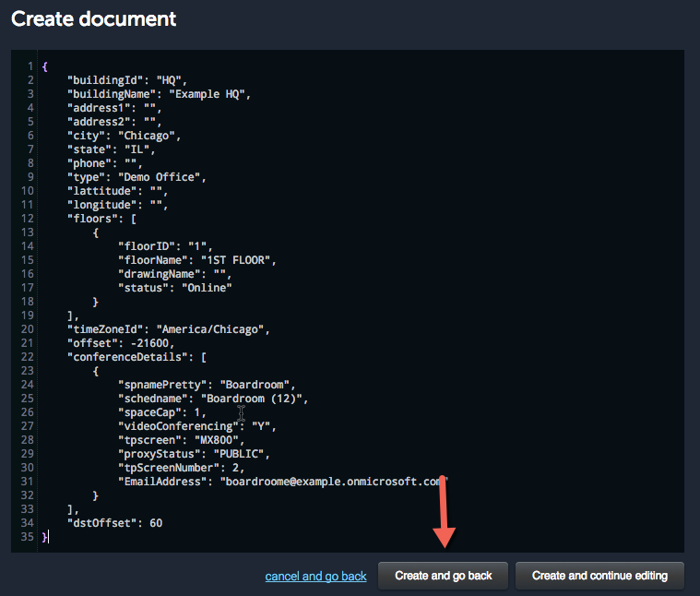Screen dimensions: 700x596
Task: Click the "address1" line in the editor
Action: 114,108
